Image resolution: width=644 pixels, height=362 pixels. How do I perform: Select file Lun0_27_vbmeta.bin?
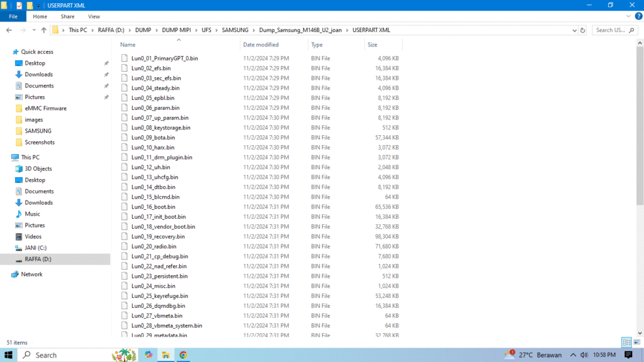157,315
